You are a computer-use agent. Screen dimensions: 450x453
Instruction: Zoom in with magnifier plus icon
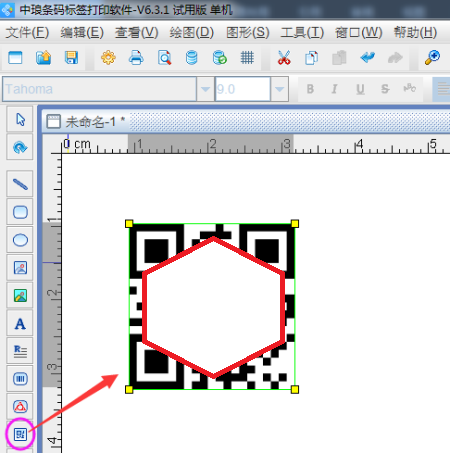[432, 58]
